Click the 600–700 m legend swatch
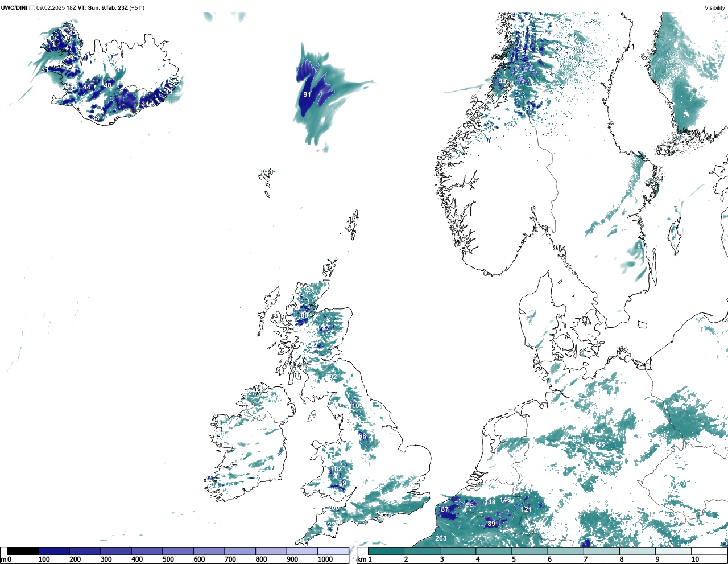This screenshot has height=564, width=728. [x=209, y=551]
